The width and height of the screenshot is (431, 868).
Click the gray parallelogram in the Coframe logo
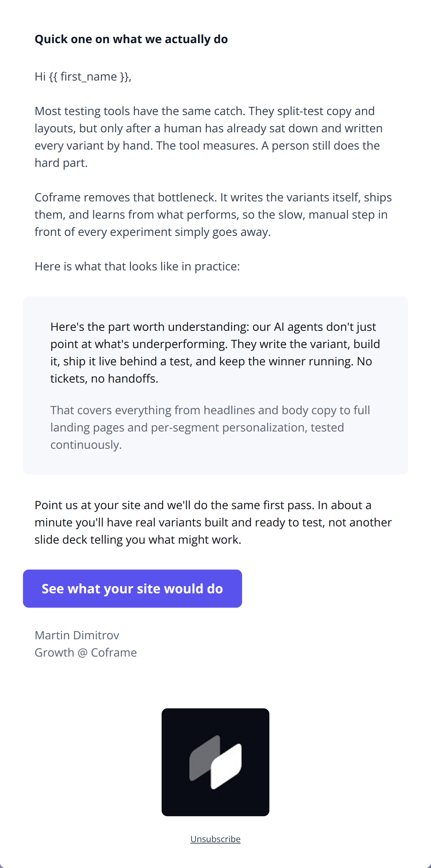205,758
